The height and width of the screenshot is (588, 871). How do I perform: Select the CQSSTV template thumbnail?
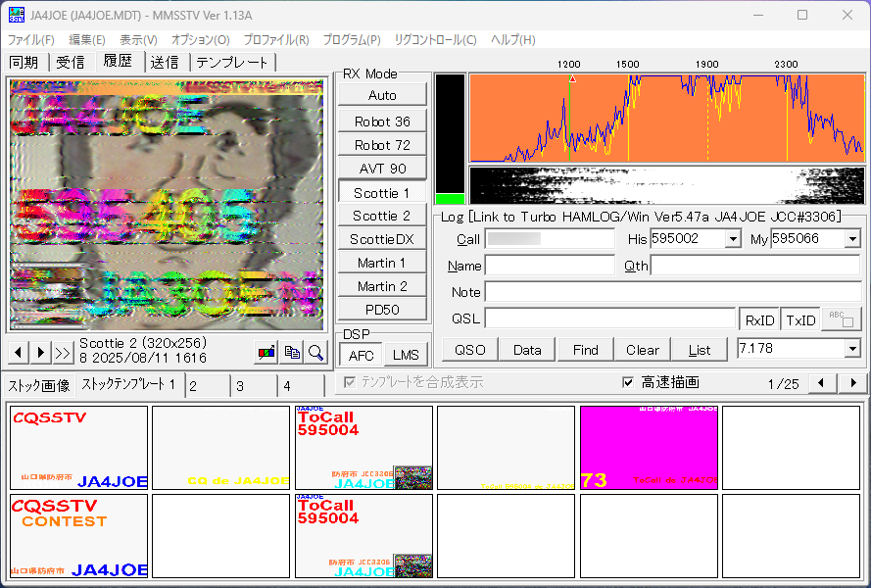click(x=79, y=448)
